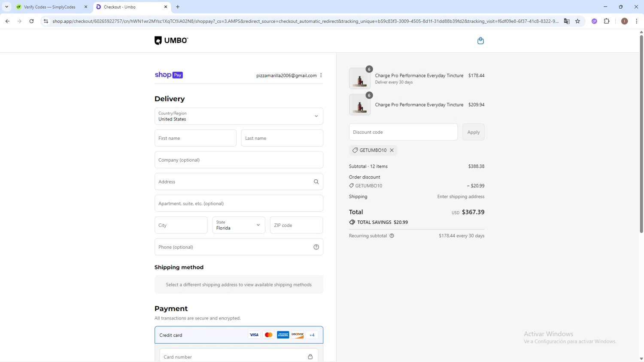Viewport: 644px width, 362px height.
Task: Focus the ZIP code field
Action: point(296,225)
